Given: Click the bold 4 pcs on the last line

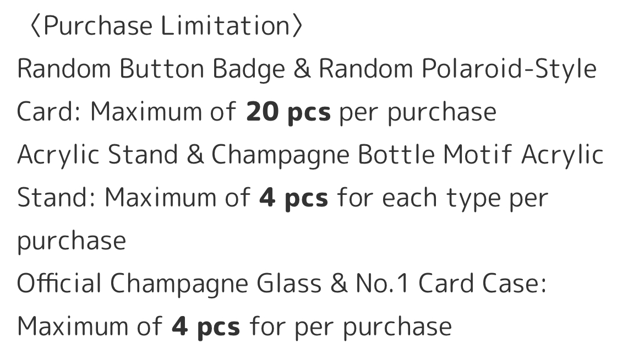Looking at the screenshot, I should [x=206, y=327].
